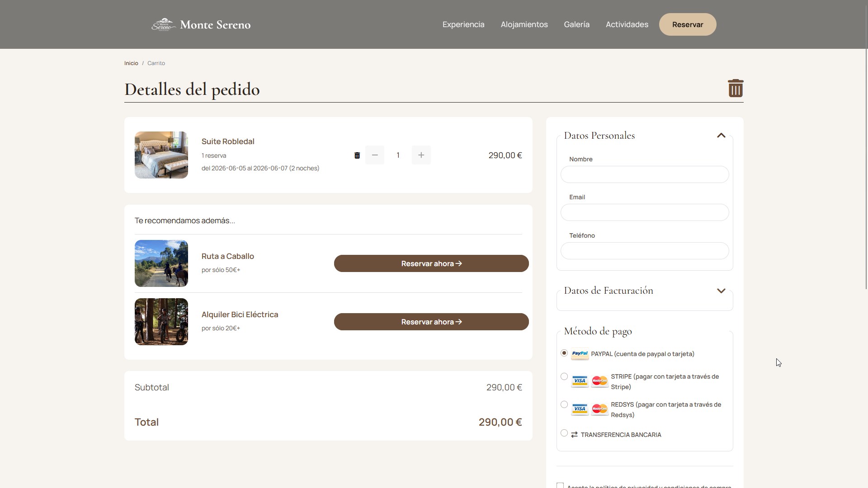868x488 pixels.
Task: Select REDSYS payment method radio
Action: click(x=564, y=404)
